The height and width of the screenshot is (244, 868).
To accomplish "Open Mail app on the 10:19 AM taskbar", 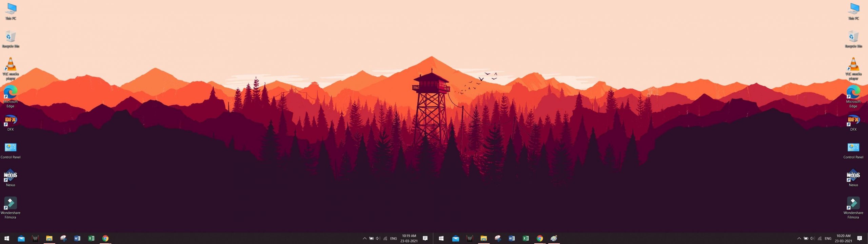I will pyautogui.click(x=21, y=238).
